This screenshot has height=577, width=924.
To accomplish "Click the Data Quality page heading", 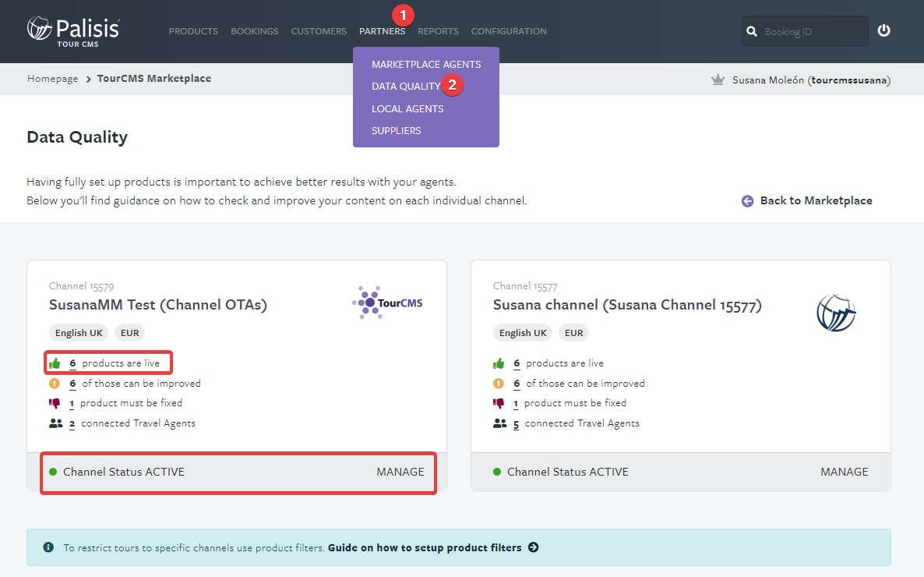I will [x=77, y=137].
